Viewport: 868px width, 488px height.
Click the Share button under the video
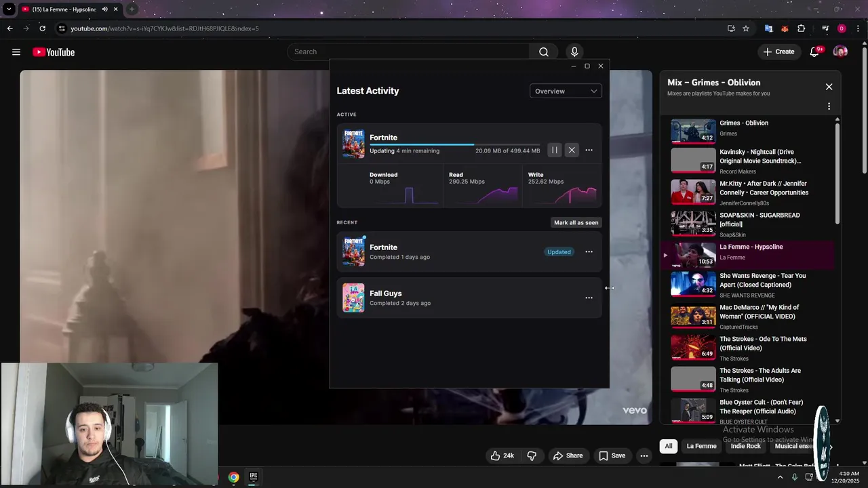[568, 455]
